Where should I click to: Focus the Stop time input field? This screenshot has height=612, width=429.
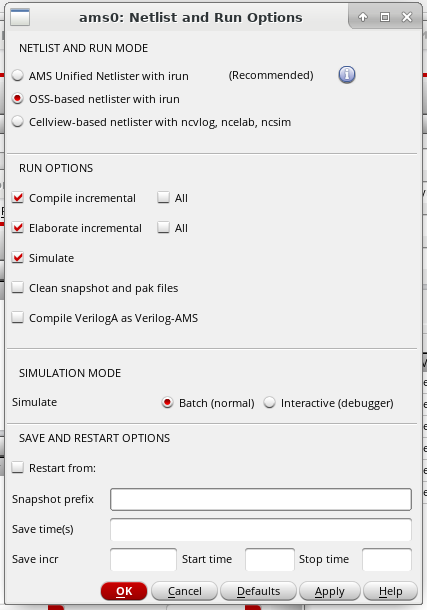coord(386,559)
